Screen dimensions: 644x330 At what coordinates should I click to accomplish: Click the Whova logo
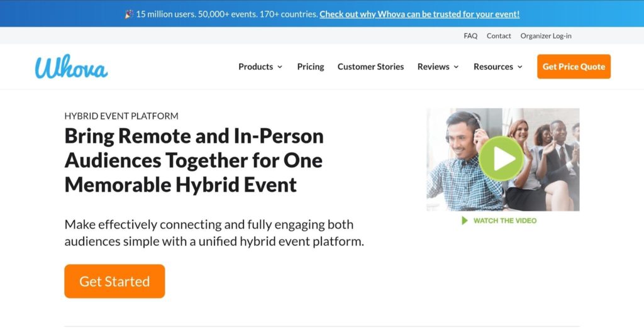[72, 67]
